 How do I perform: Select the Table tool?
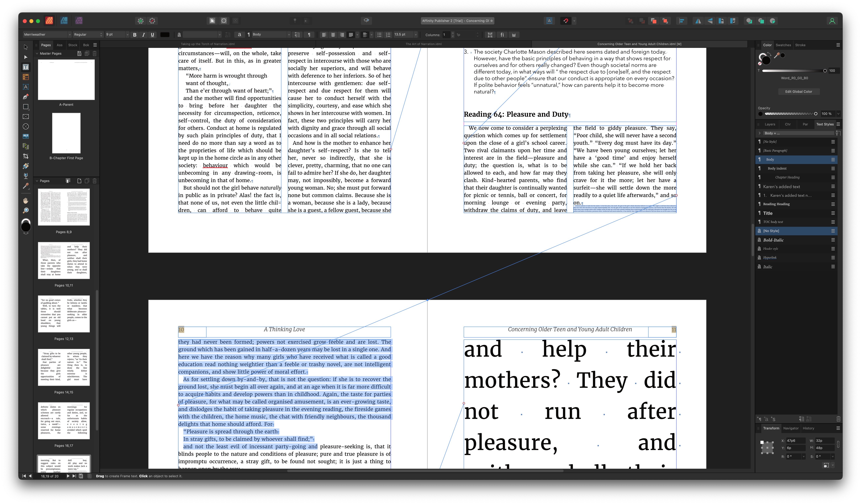point(26,77)
